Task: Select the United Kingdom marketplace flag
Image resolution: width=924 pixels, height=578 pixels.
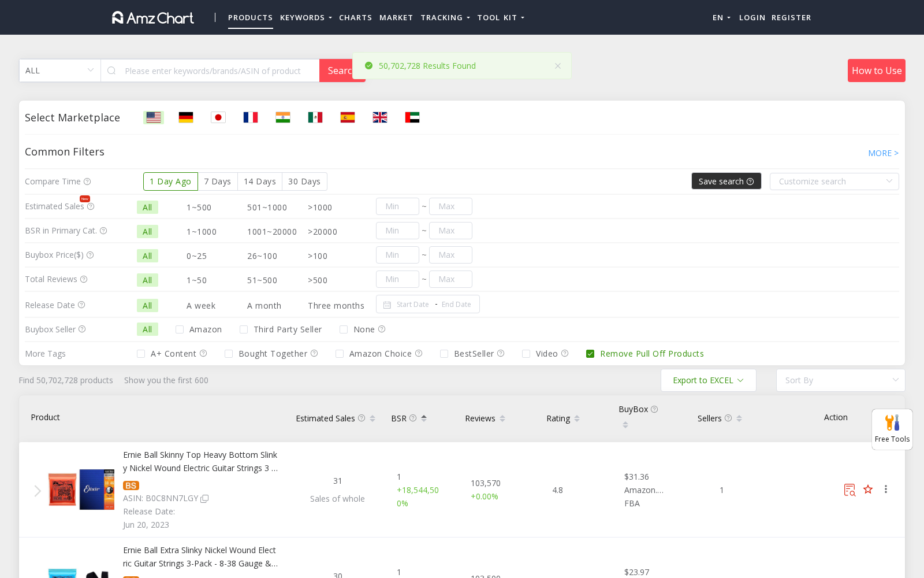Action: click(x=380, y=117)
